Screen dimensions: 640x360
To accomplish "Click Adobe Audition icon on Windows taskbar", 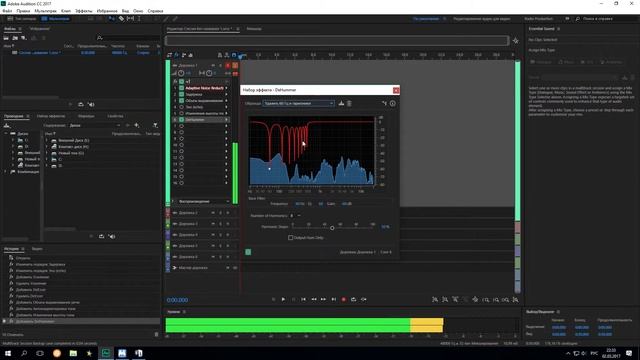I will click(106, 353).
